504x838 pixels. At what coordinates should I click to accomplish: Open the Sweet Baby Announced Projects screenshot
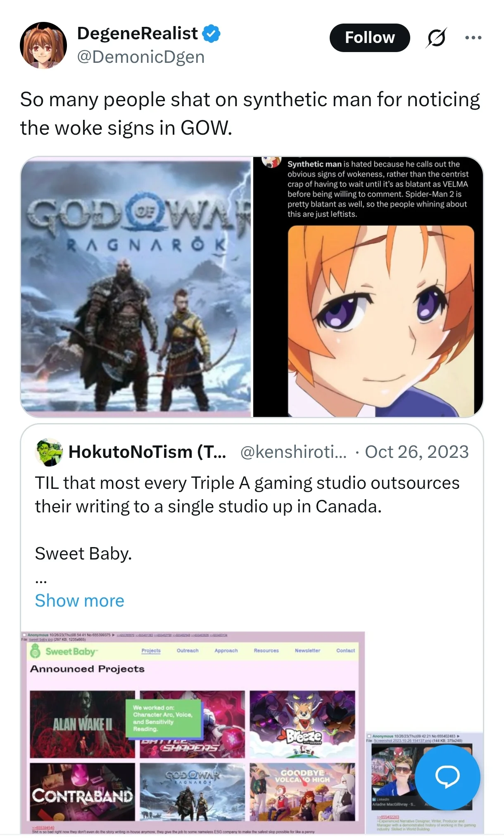click(193, 732)
